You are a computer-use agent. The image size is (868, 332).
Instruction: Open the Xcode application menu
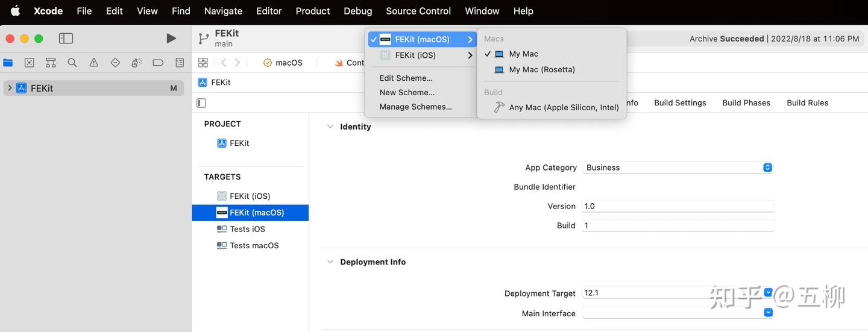click(48, 11)
